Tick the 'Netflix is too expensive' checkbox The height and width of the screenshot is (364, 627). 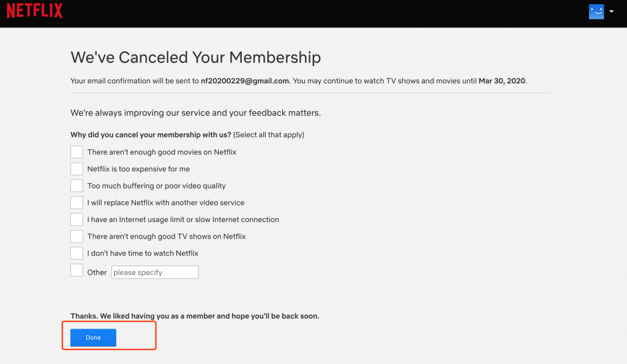click(77, 169)
